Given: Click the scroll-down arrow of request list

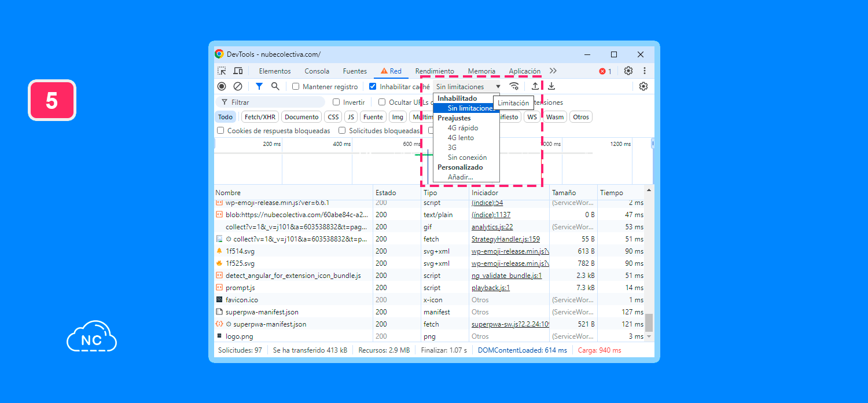Looking at the screenshot, I should [649, 336].
